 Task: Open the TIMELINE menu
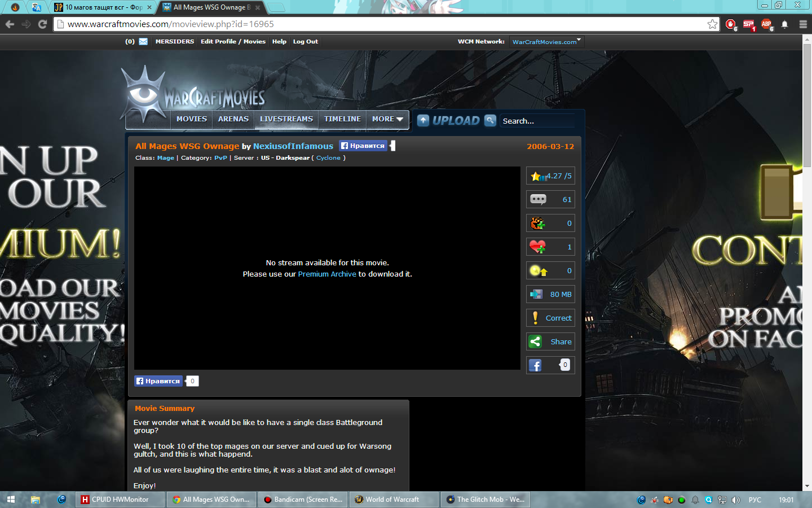click(342, 119)
